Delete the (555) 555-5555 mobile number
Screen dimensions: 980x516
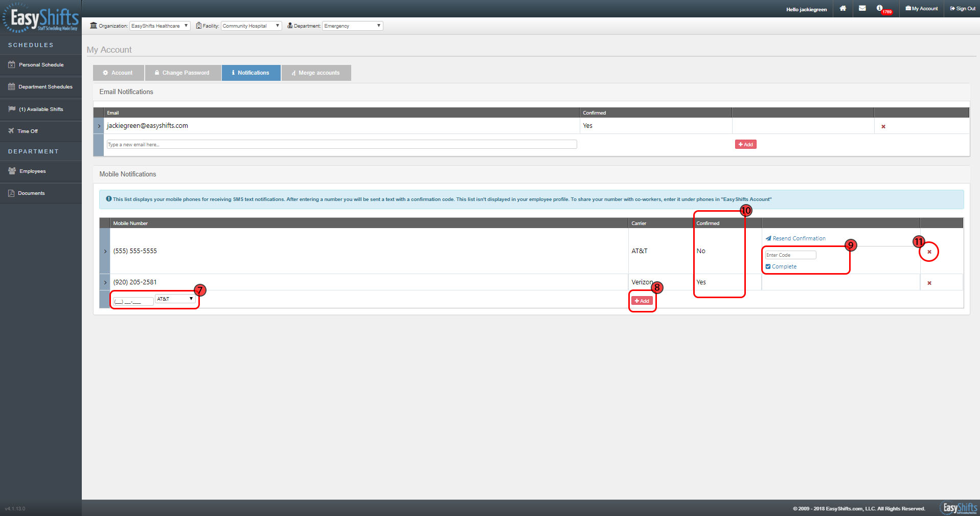tap(929, 252)
